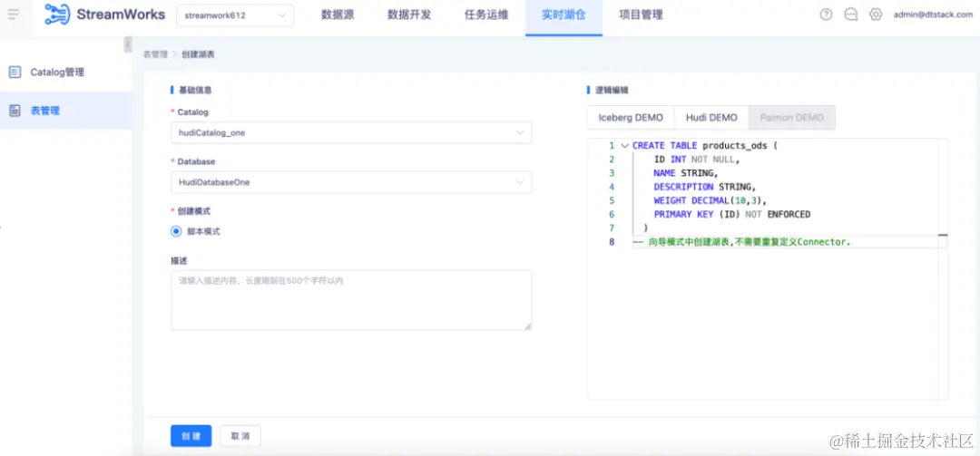Click the PRIMARY KEY (ID) line
This screenshot has width=980, height=456.
pos(732,214)
